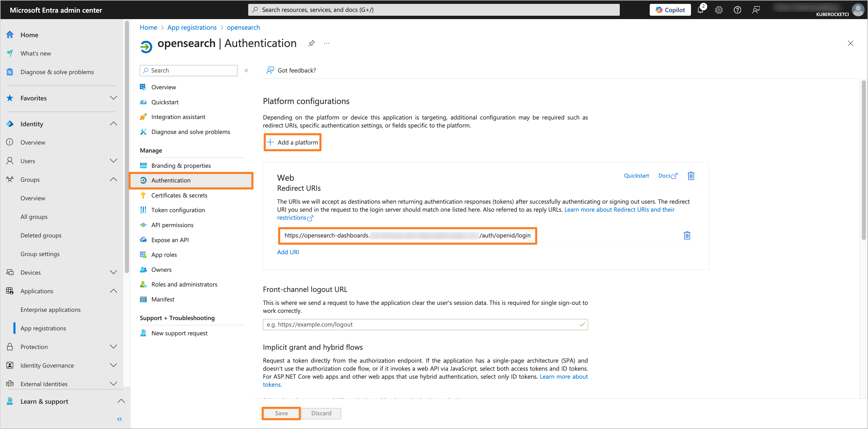Expand the Favorites section
Image resolution: width=868 pixels, height=429 pixels.
tap(114, 98)
